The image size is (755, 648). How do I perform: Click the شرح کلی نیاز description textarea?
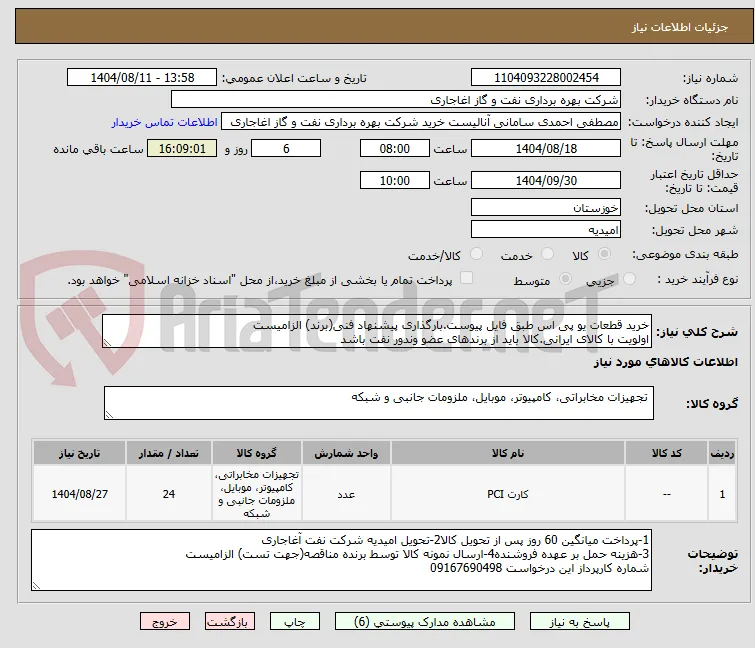(x=377, y=331)
